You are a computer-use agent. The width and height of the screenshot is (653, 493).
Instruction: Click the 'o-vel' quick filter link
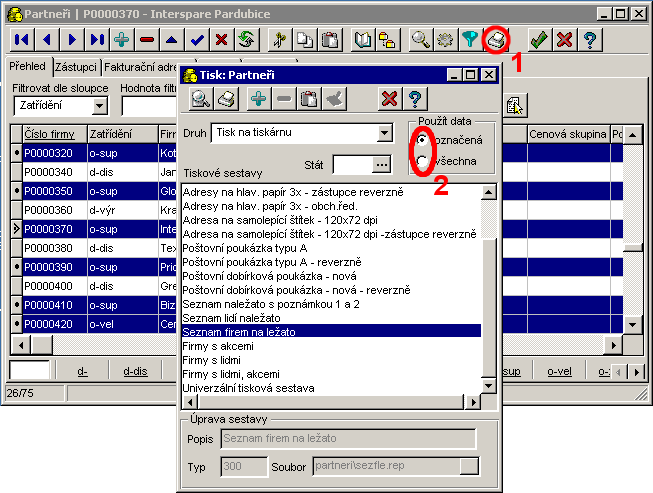[561, 371]
